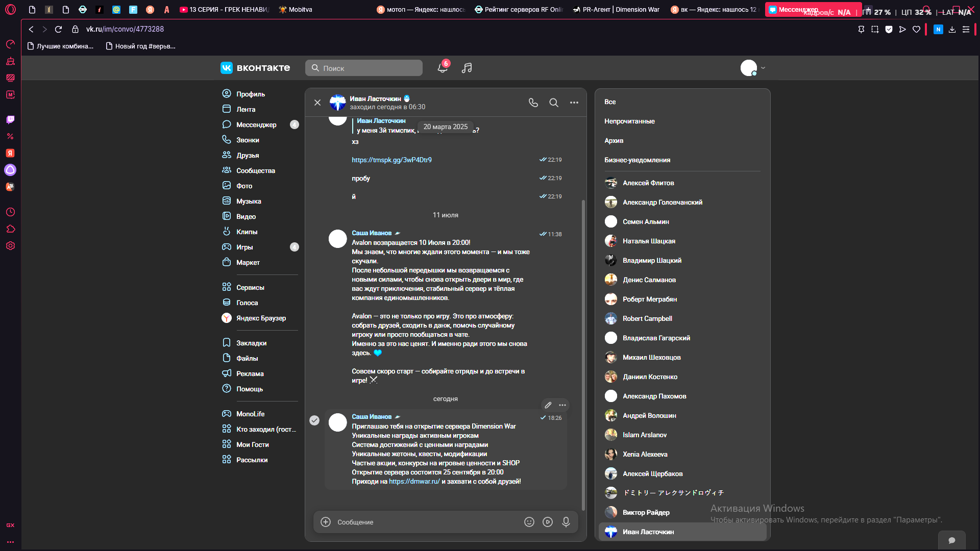The image size is (980, 551).
Task: Open the VK music player icon
Action: [467, 68]
